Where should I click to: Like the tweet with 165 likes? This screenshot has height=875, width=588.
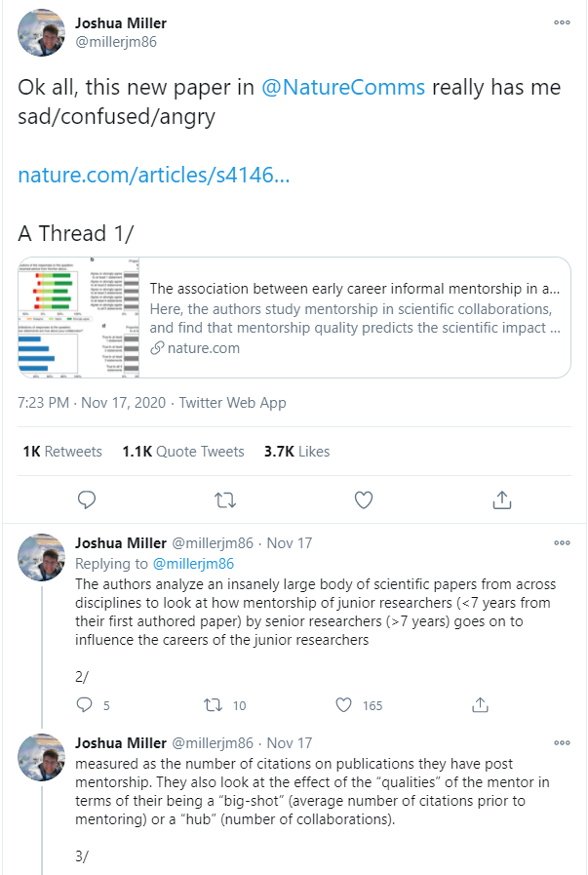(344, 704)
